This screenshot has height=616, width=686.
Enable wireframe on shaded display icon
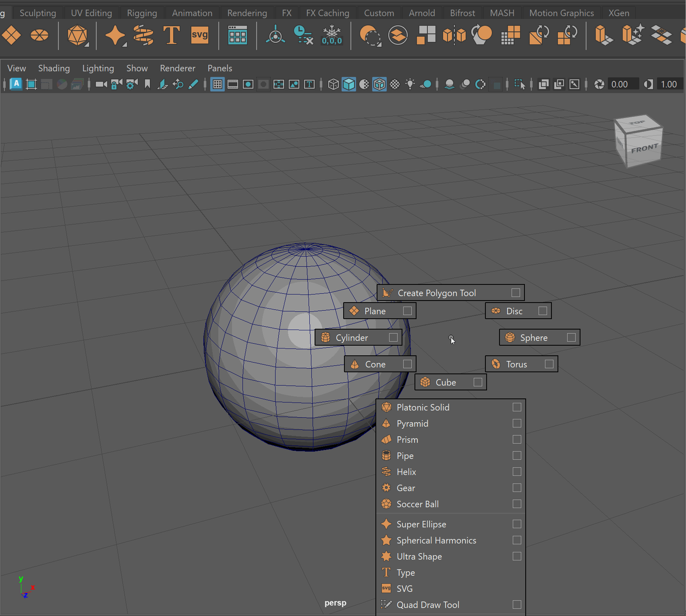point(379,84)
